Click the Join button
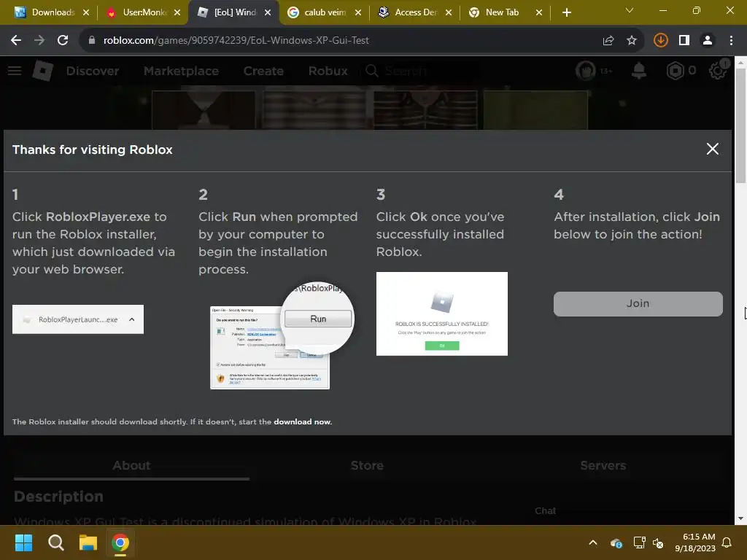Screen dimensions: 747x560 point(638,304)
